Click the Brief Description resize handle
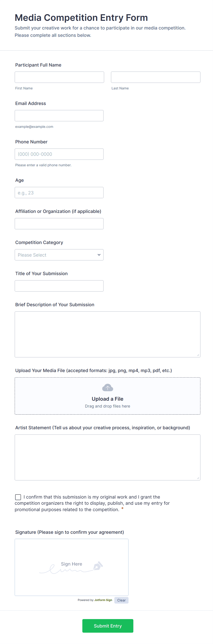The image size is (213, 644). click(198, 355)
